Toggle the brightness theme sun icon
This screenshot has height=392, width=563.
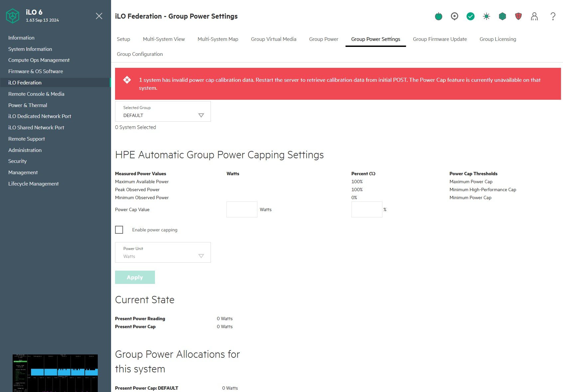[x=486, y=16]
